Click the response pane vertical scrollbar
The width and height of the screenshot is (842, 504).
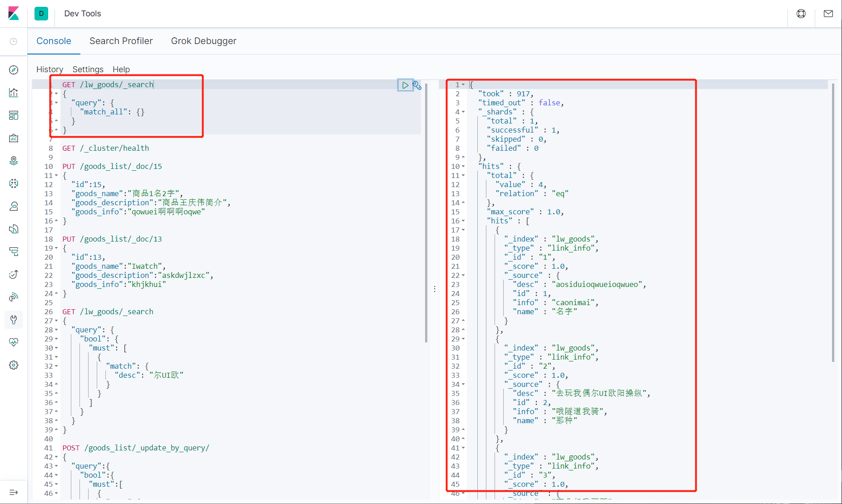point(833,222)
